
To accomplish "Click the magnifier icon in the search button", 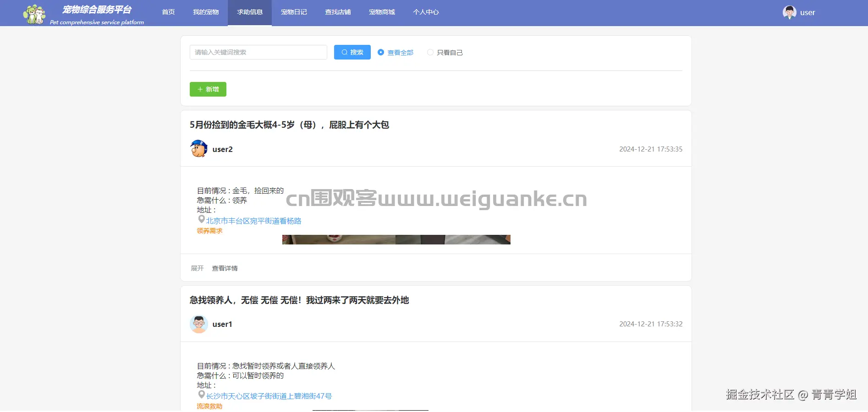I will tap(345, 52).
